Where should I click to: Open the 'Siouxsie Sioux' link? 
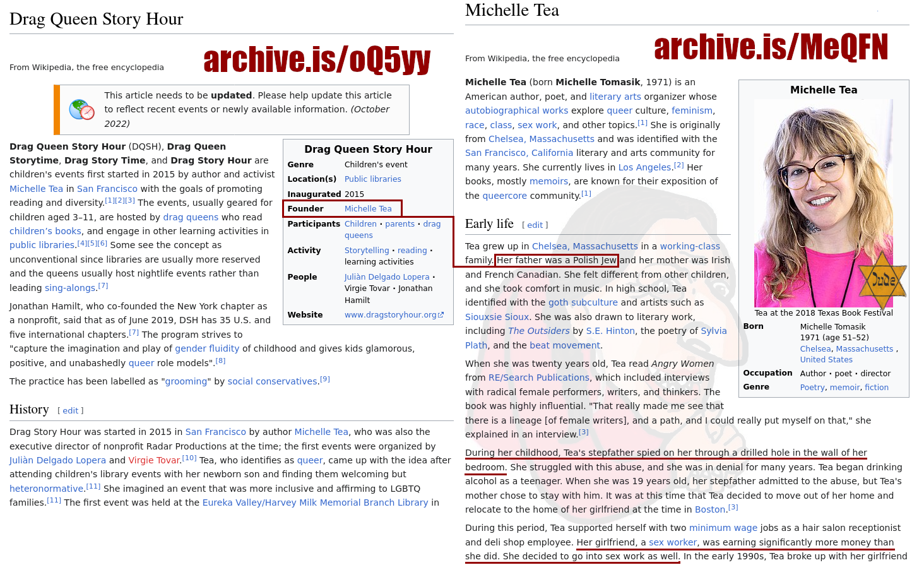pyautogui.click(x=497, y=317)
